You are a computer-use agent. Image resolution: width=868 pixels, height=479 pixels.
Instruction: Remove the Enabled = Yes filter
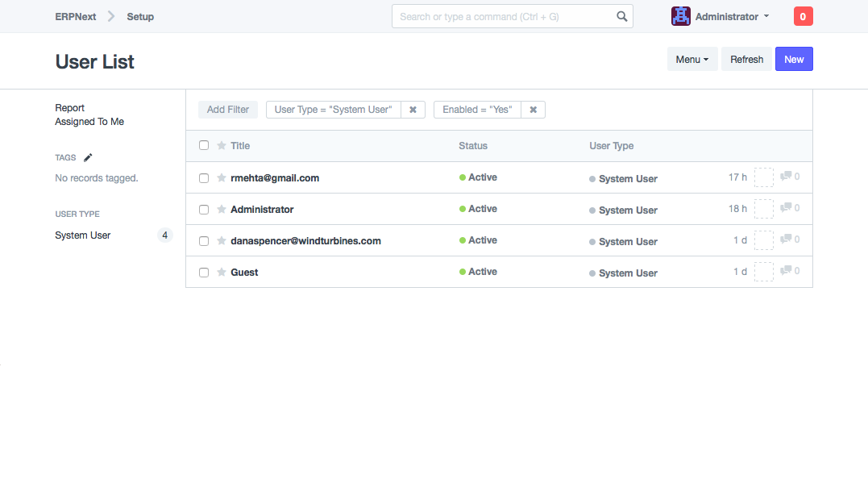coord(533,109)
